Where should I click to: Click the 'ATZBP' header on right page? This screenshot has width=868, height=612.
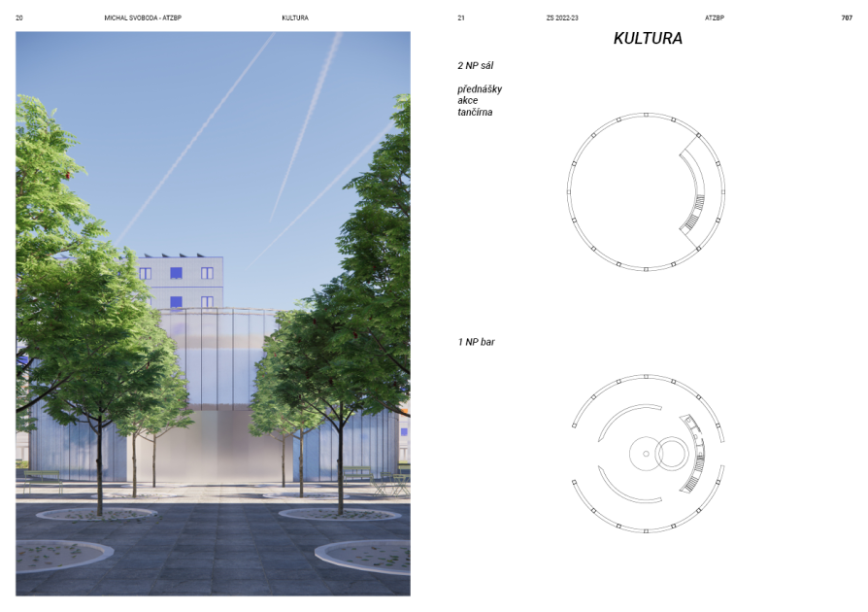[714, 17]
